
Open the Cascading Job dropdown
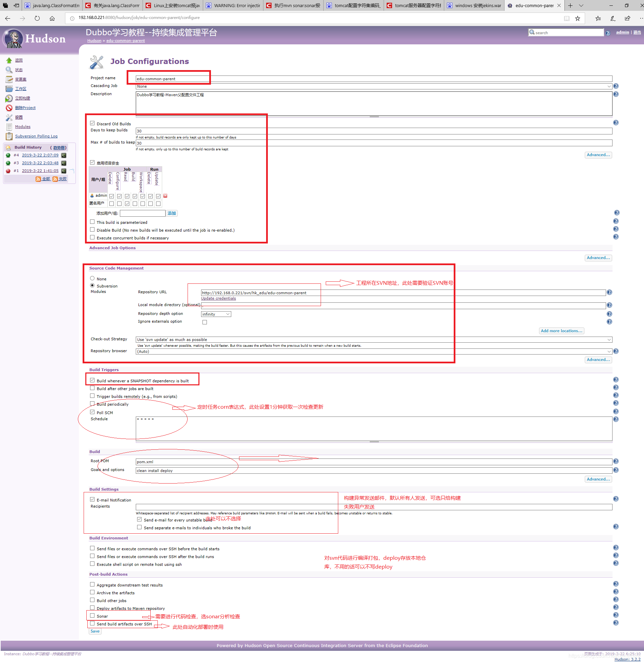[374, 86]
